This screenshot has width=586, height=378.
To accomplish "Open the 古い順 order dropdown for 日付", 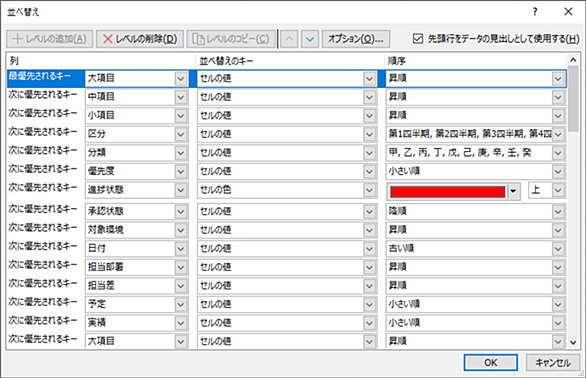I will point(558,249).
